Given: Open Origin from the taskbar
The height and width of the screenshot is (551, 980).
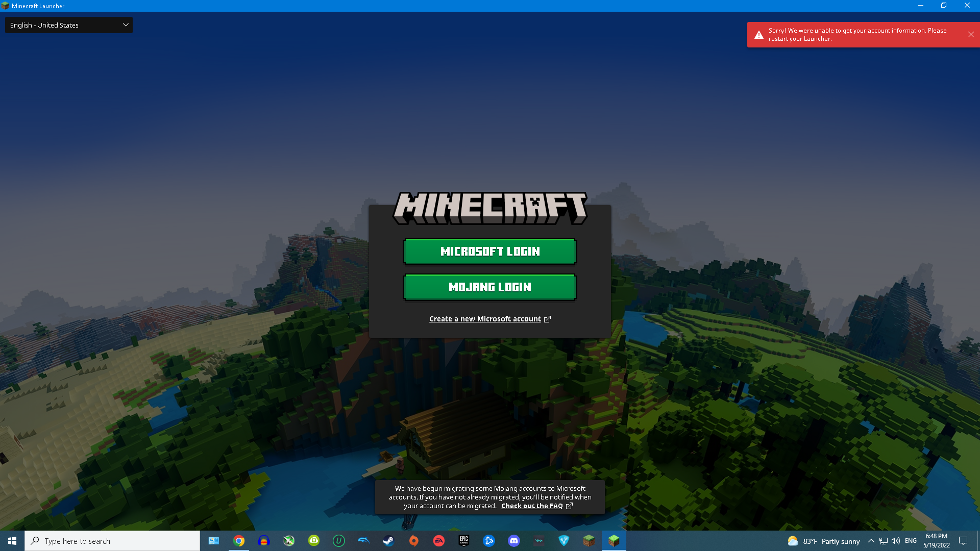Looking at the screenshot, I should pyautogui.click(x=413, y=541).
